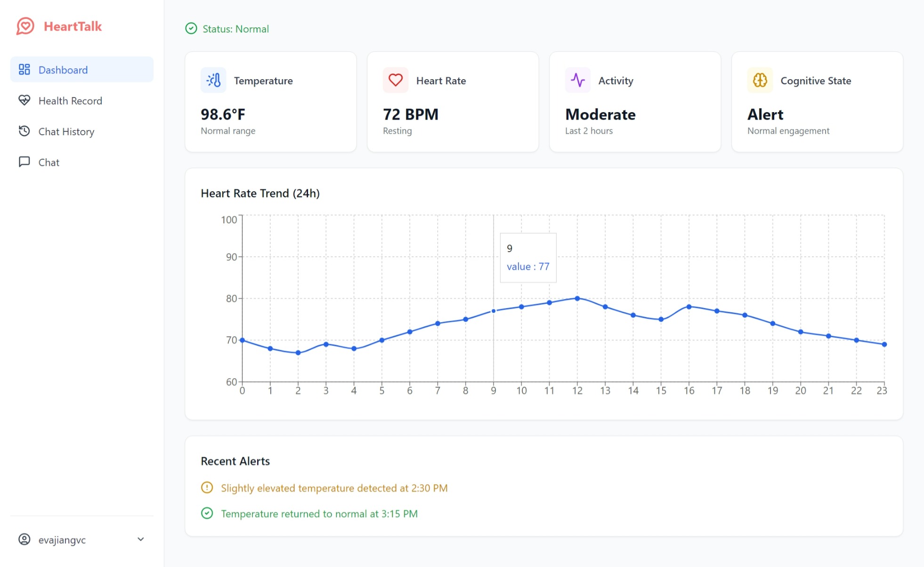Click the brain Cognitive State icon

click(x=760, y=81)
